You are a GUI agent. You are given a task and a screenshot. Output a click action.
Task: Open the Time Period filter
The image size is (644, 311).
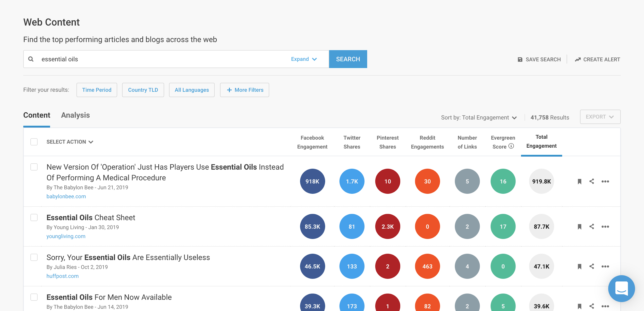click(x=97, y=90)
